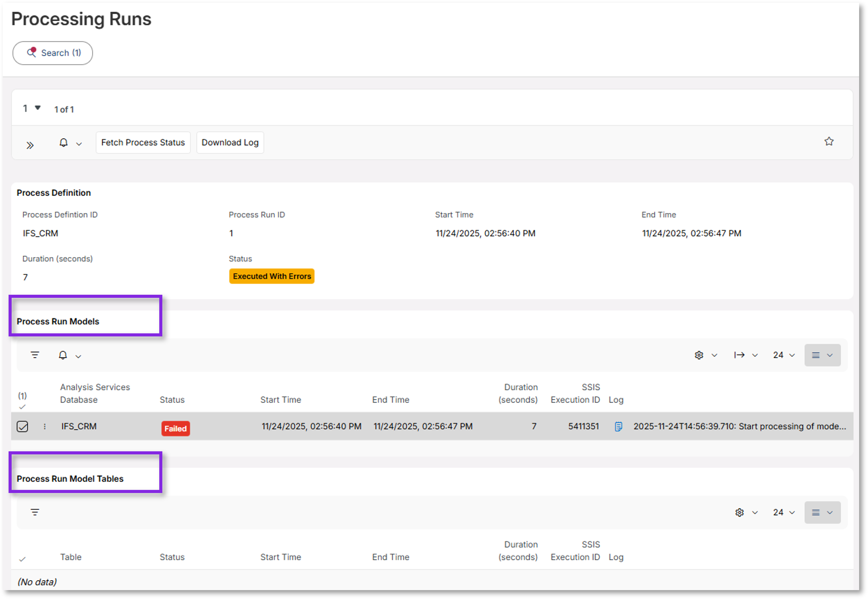Screen dimensions: 868x599
Task: Toggle select-all checkmark in Model Tables header
Action: coord(22,559)
